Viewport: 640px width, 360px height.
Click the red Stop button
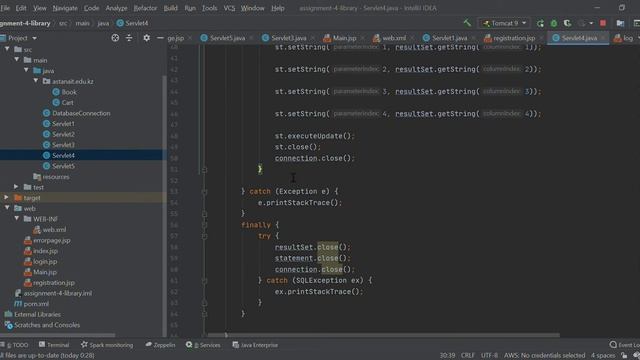603,23
